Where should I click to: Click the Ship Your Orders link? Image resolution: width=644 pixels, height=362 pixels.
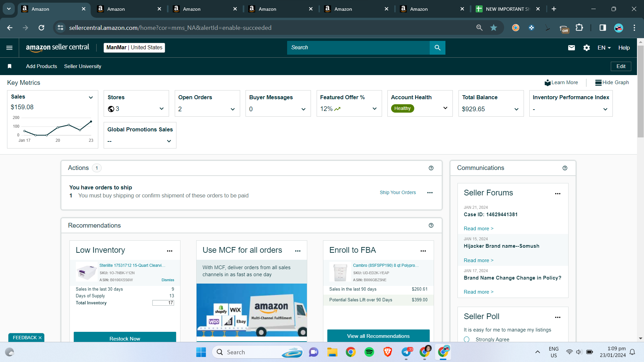[397, 192]
